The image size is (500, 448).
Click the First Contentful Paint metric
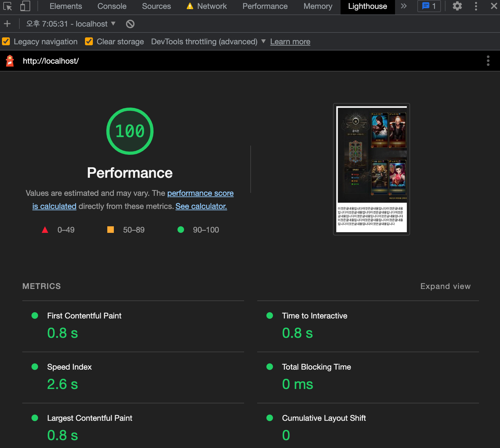click(133, 326)
